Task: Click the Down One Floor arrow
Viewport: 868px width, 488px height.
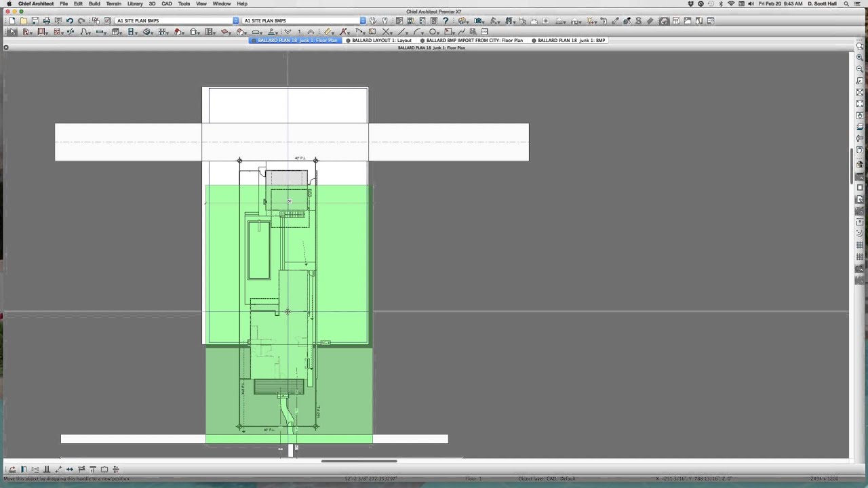Action: coord(288,32)
